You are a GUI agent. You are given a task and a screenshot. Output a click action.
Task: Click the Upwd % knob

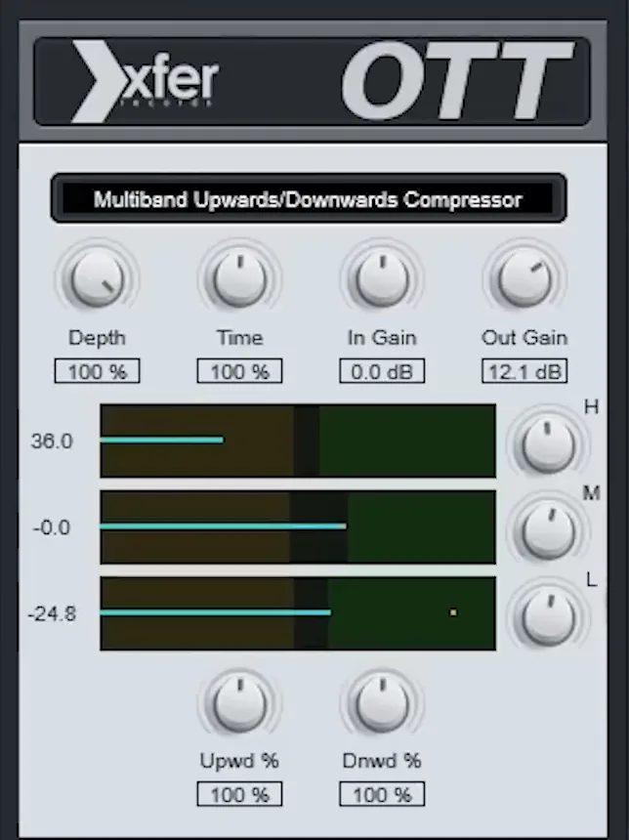[x=239, y=703]
